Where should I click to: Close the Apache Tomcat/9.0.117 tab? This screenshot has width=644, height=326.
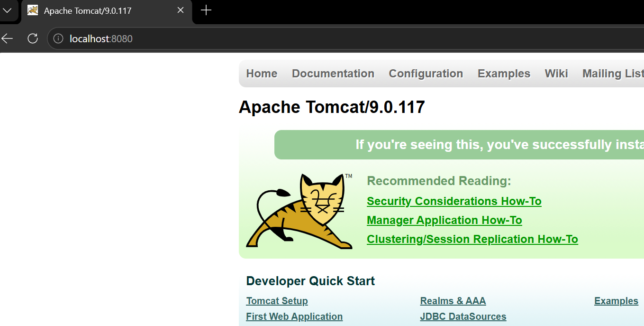tap(181, 10)
